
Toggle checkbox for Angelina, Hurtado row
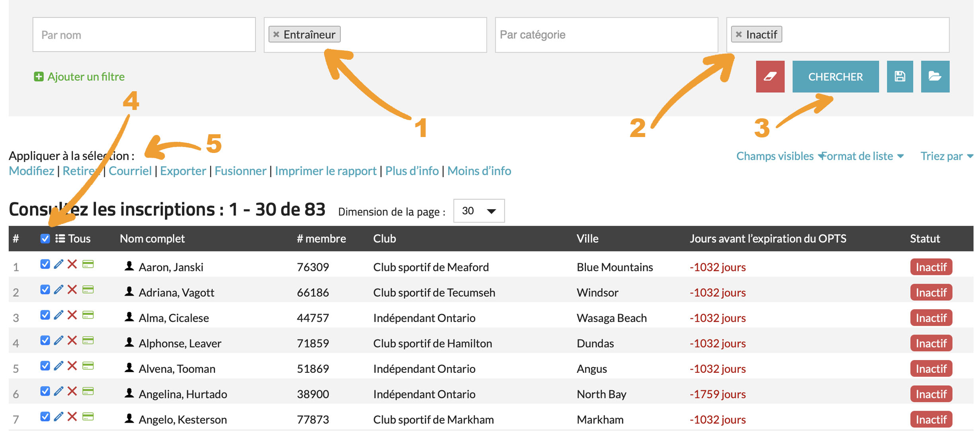click(x=45, y=391)
